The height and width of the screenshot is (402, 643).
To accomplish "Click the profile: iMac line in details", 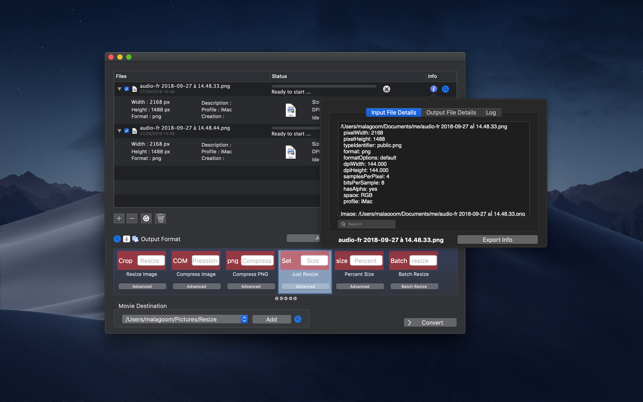I will 358,201.
